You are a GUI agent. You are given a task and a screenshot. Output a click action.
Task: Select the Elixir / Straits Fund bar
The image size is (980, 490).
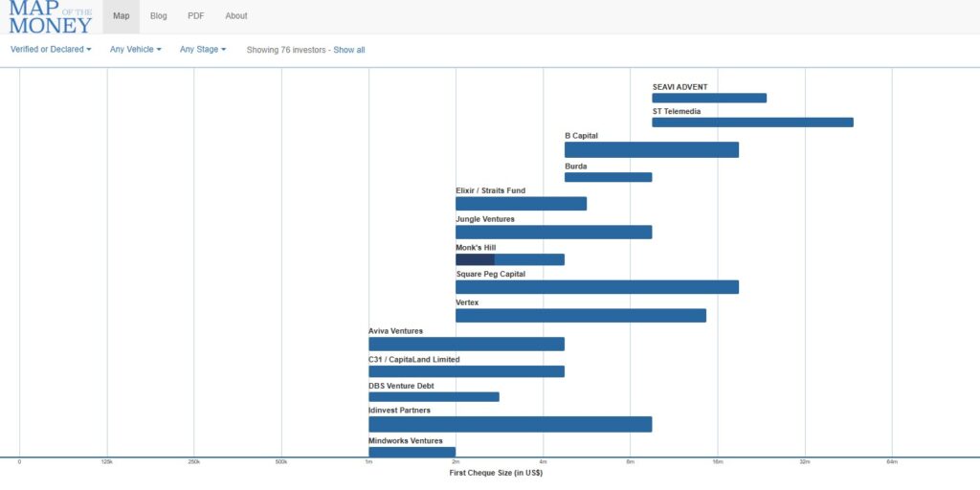pos(522,204)
